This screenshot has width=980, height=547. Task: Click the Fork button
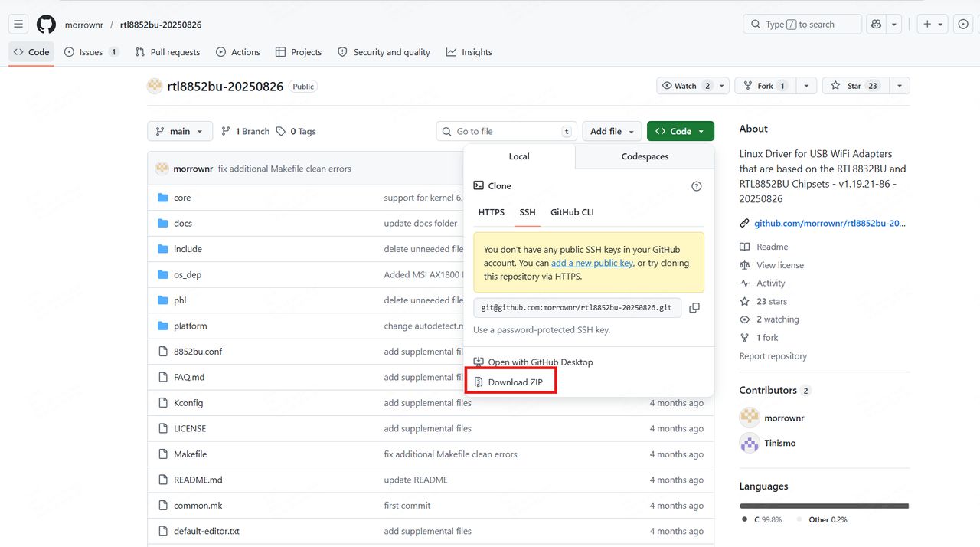(x=765, y=86)
